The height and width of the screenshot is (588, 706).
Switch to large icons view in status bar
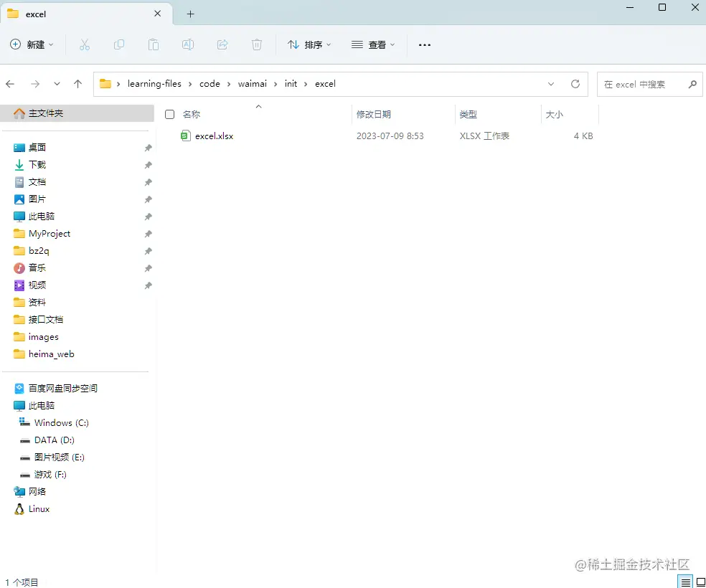pos(700,582)
